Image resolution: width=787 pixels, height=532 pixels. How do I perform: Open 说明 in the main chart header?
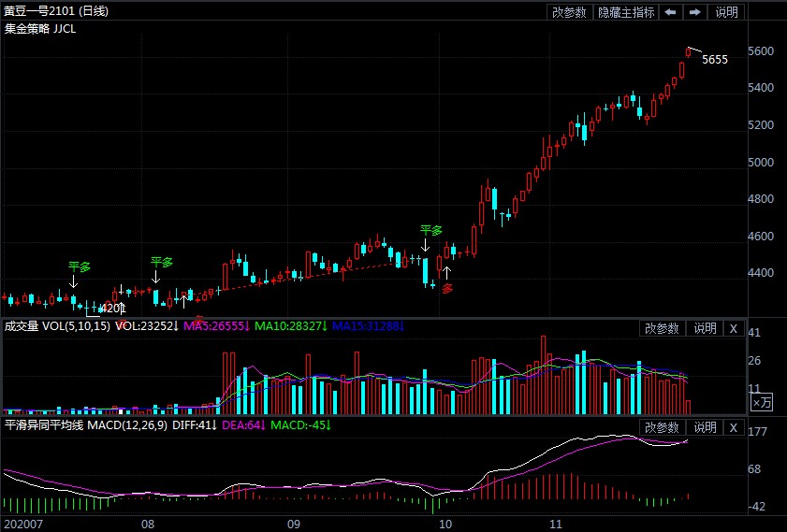click(726, 12)
